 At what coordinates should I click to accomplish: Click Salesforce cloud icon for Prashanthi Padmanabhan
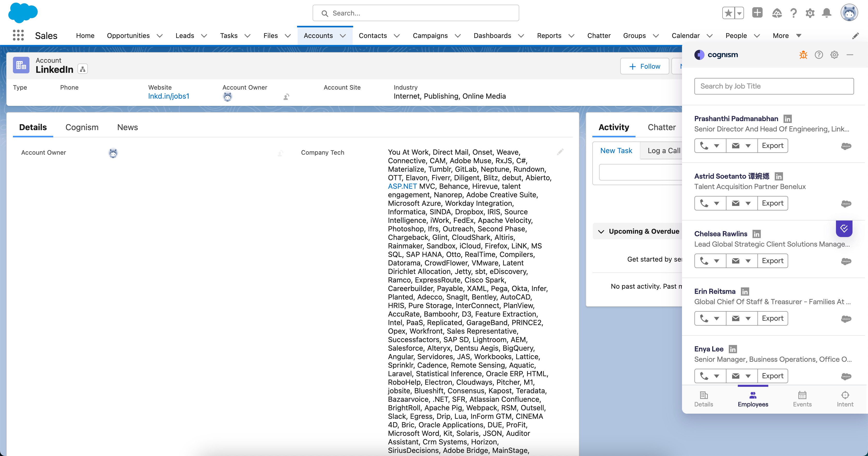coord(846,146)
